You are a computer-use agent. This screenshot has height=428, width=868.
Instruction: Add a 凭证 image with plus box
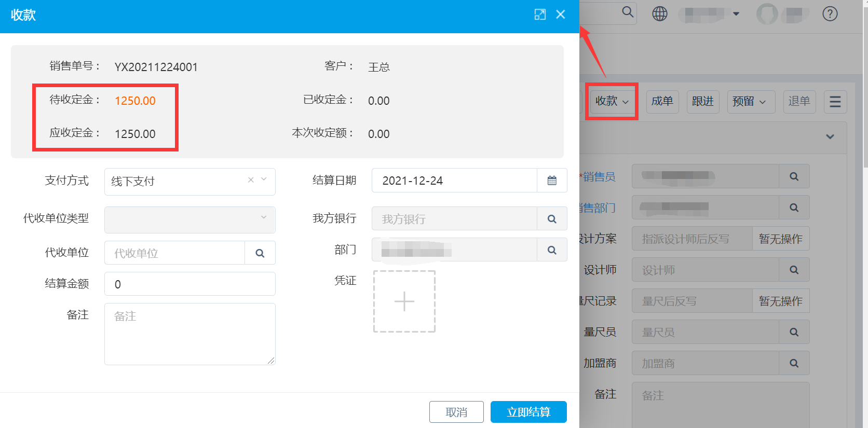(x=404, y=301)
